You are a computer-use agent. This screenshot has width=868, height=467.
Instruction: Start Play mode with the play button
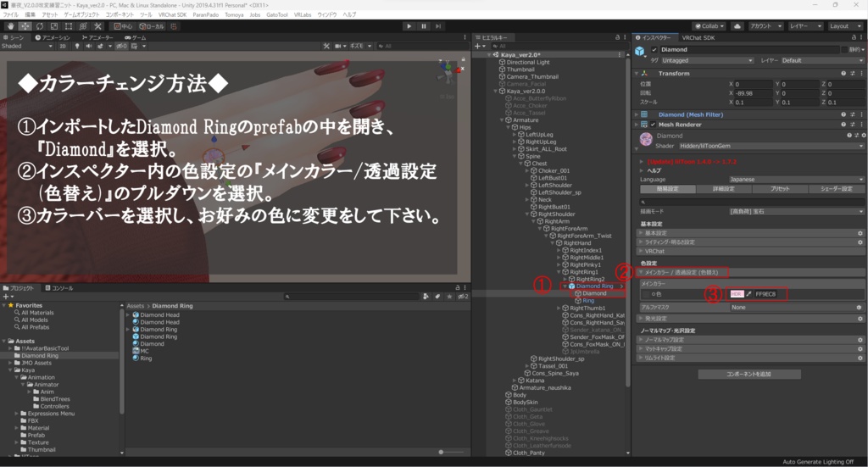coord(409,26)
